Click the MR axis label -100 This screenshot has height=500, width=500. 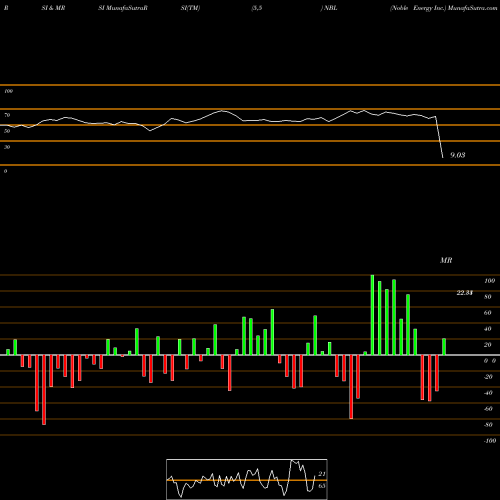489,441
